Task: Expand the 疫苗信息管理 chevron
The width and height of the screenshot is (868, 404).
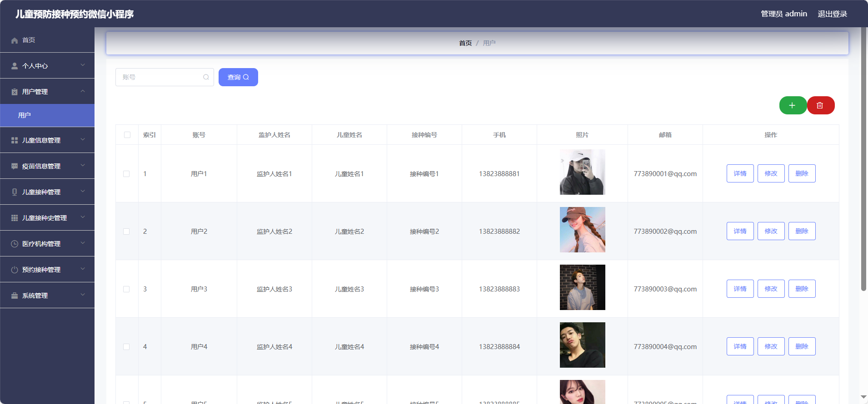Action: coord(83,166)
